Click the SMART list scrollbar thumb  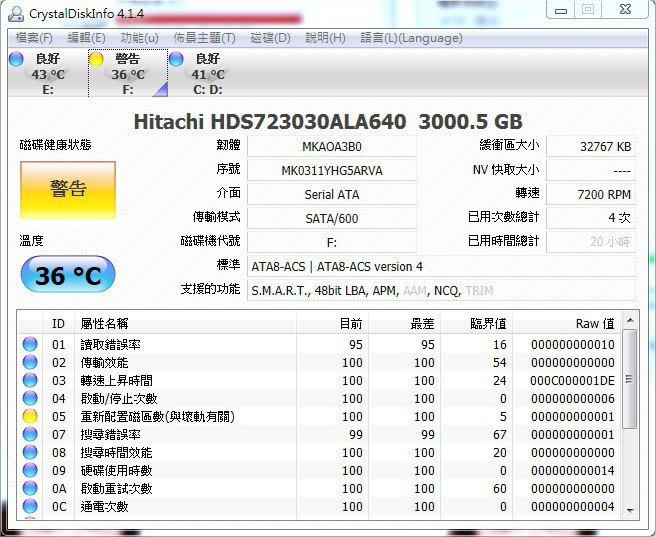pyautogui.click(x=630, y=379)
